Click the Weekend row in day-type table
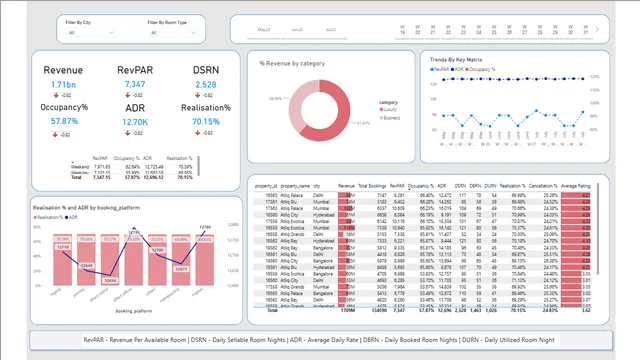Viewport: 640px width, 360px height. tap(132, 167)
